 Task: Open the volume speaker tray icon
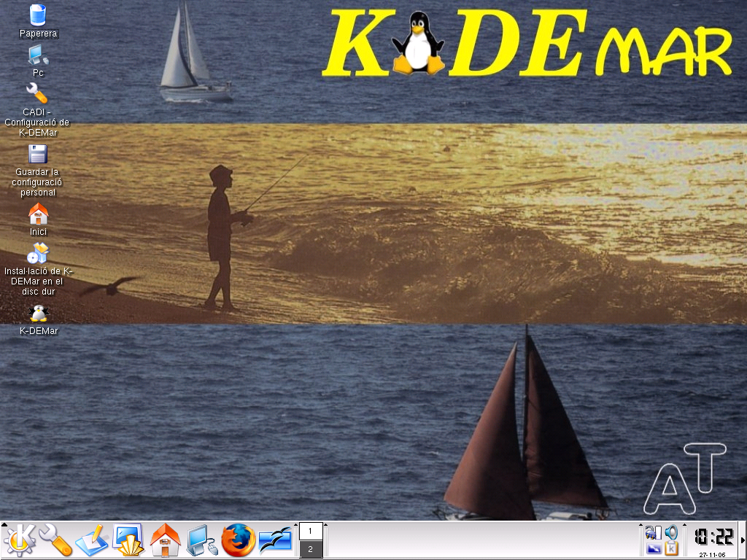(x=671, y=532)
